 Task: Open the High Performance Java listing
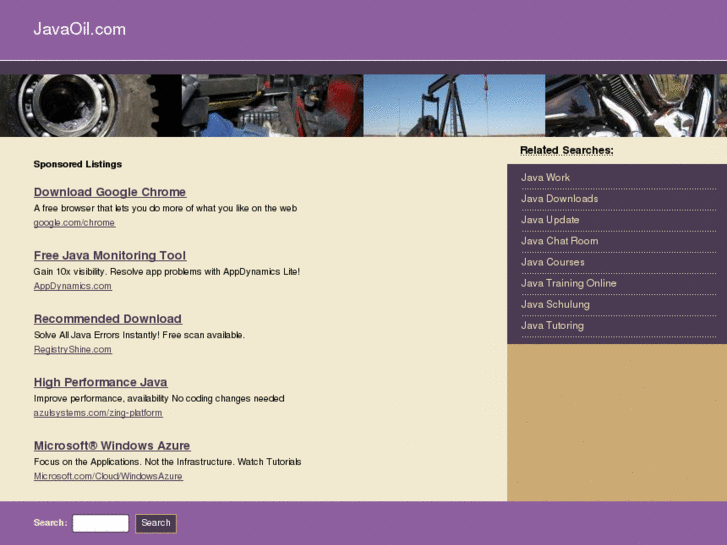point(101,382)
